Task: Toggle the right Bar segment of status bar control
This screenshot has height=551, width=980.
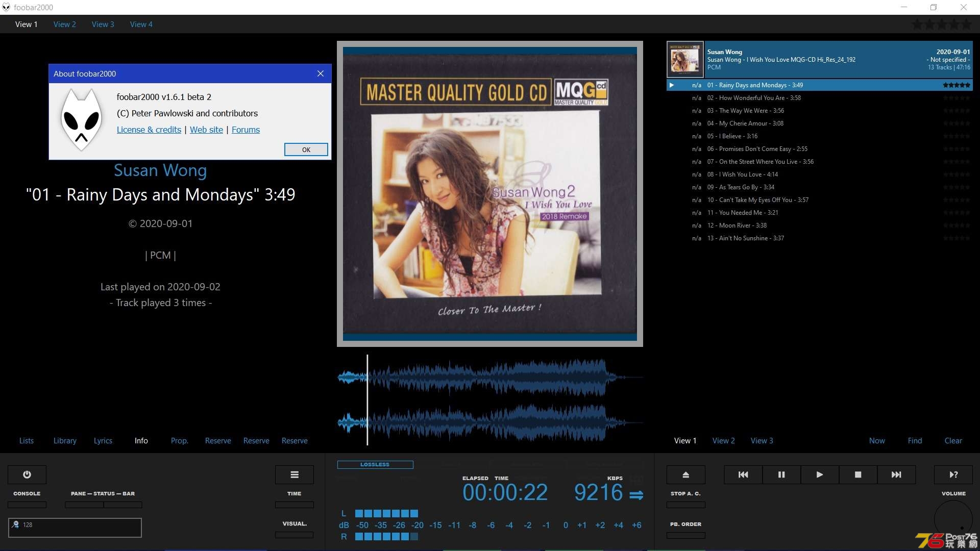Action: click(x=123, y=505)
